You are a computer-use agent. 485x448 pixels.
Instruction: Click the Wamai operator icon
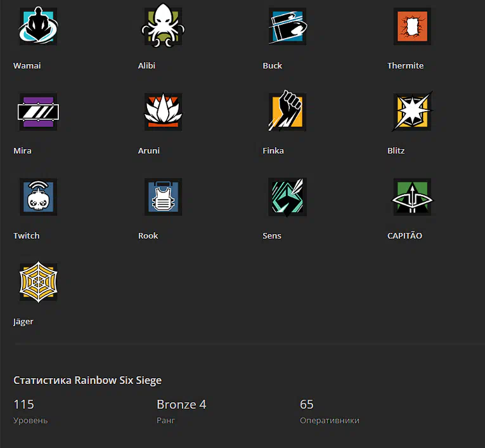[38, 25]
